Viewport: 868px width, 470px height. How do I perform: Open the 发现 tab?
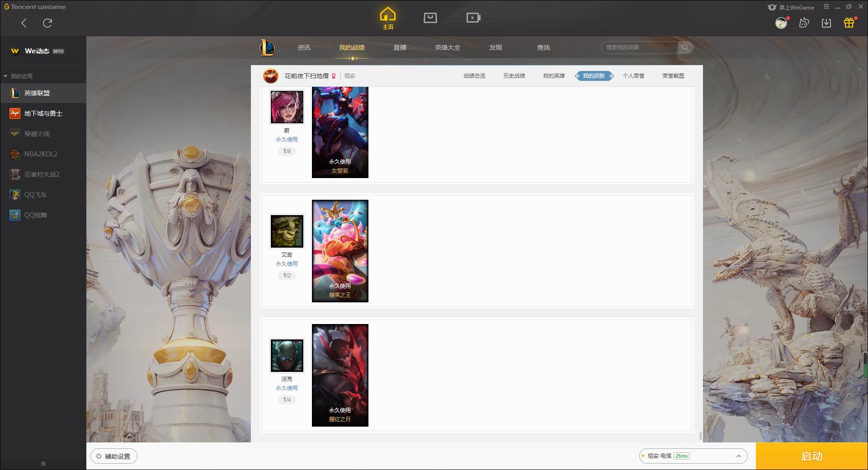tap(495, 47)
